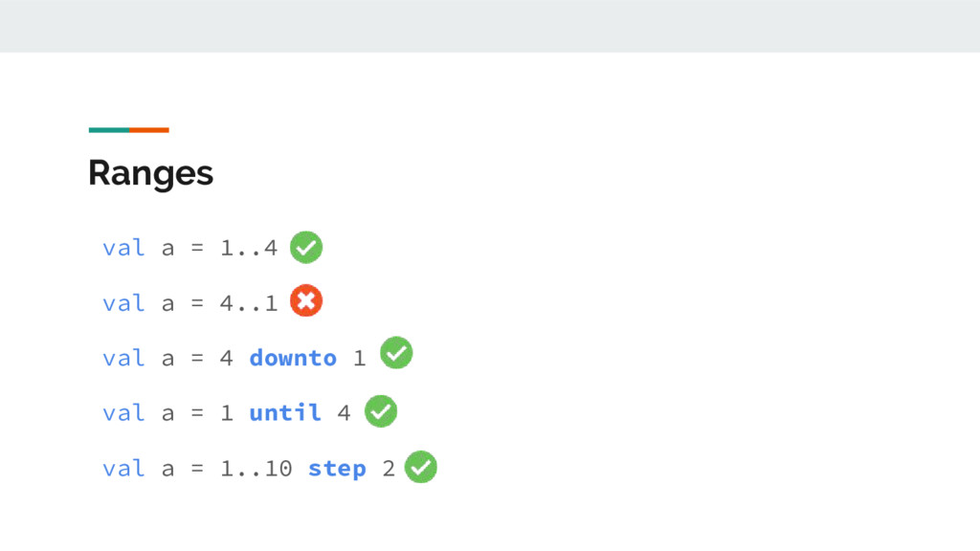This screenshot has height=551, width=980.
Task: Click the 1..4 range expression
Action: [249, 248]
